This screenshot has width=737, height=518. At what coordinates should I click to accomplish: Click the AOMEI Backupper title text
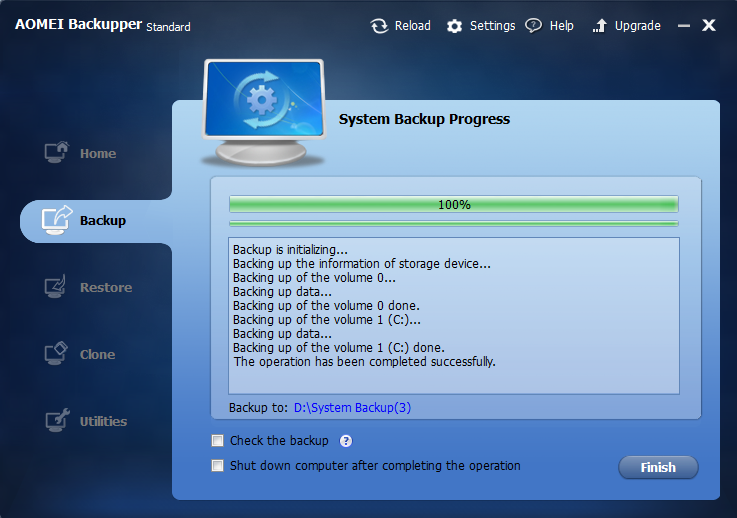78,24
